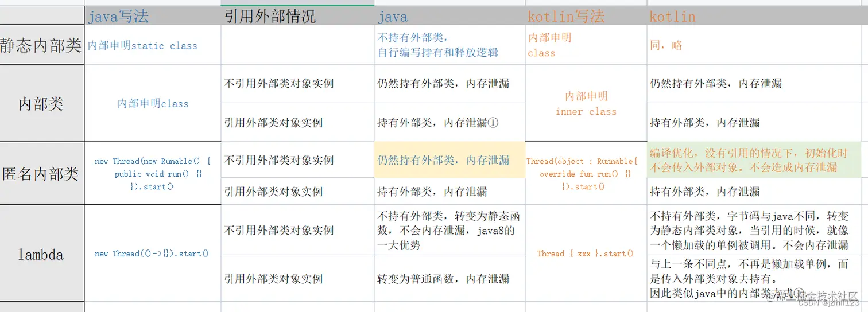Click the "内部申明static class" cell
Image resolution: width=868 pixels, height=312 pixels.
click(x=152, y=45)
